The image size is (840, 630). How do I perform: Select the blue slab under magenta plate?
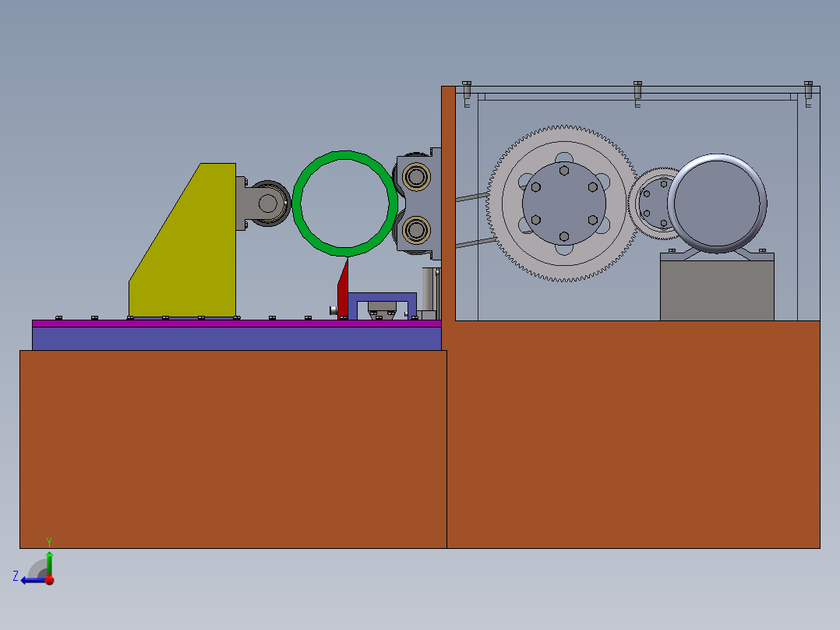(236, 338)
